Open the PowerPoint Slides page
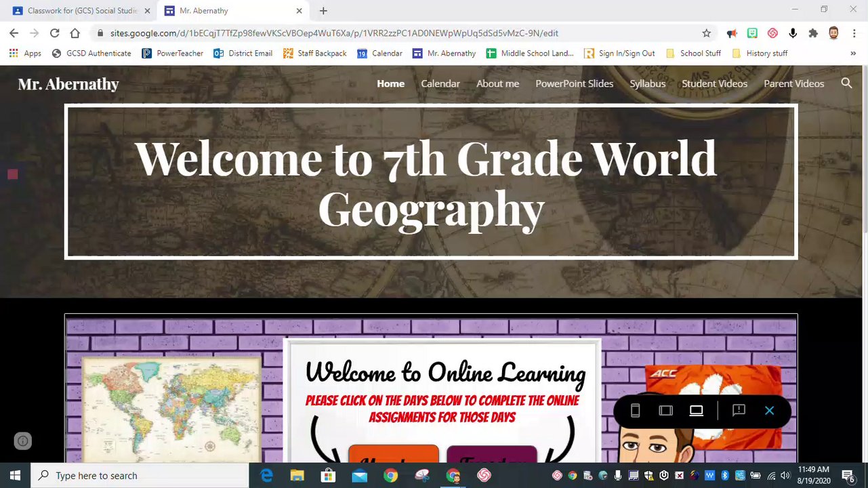Image resolution: width=868 pixels, height=488 pixels. click(x=574, y=83)
